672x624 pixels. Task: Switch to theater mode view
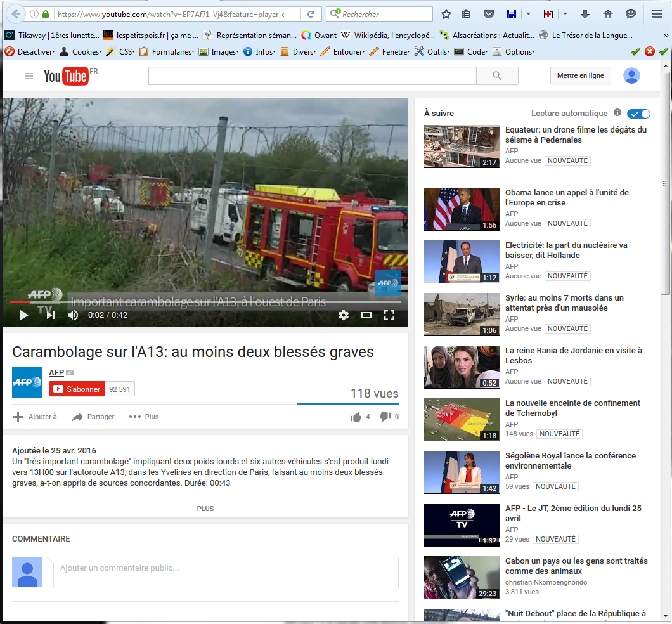tap(366, 315)
